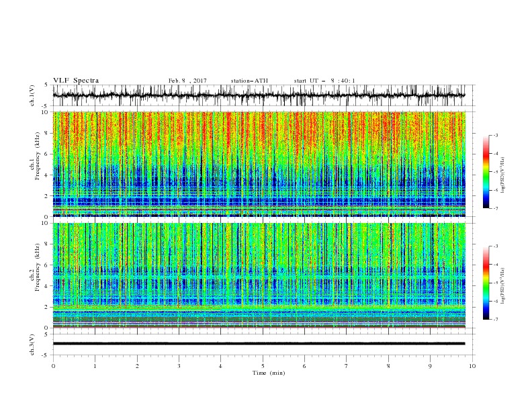Click the "Time (min)" x-axis label

coord(269,373)
